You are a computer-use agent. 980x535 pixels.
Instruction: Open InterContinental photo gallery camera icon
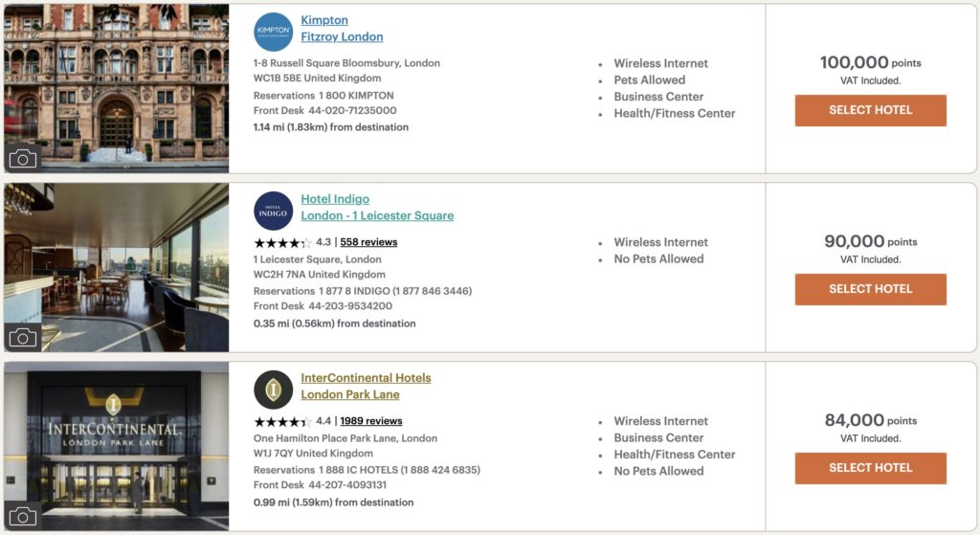point(22,516)
